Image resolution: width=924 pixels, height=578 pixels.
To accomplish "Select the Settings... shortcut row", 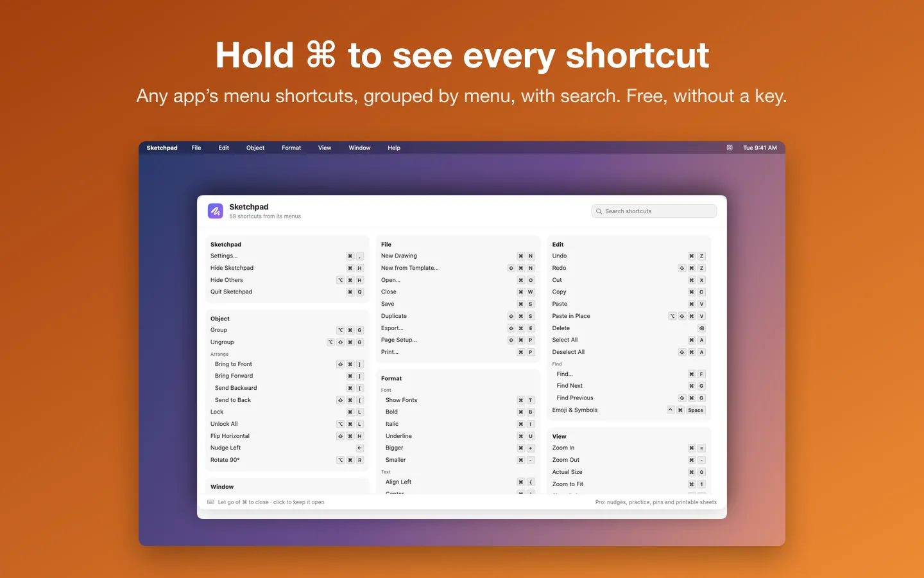I will tap(287, 256).
